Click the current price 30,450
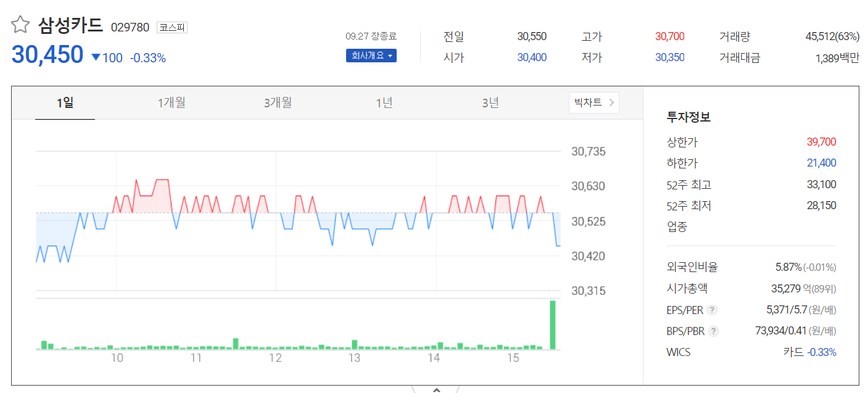 (48, 54)
